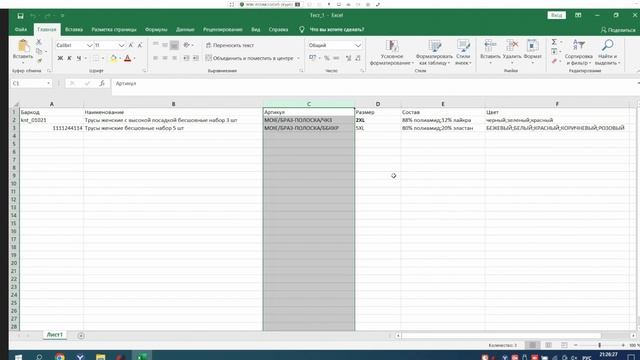Screen dimensions: 640x360
Task: Toggle bold (Ж) formatting
Action: point(60,58)
